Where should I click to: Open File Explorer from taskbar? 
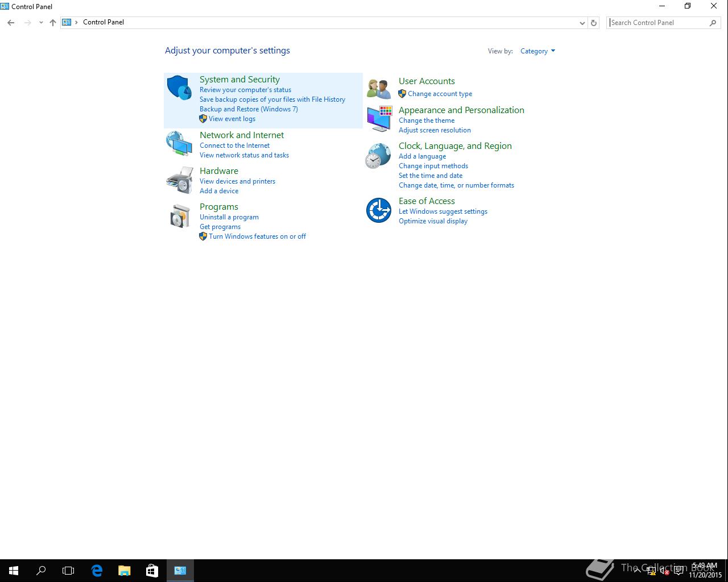pyautogui.click(x=124, y=571)
